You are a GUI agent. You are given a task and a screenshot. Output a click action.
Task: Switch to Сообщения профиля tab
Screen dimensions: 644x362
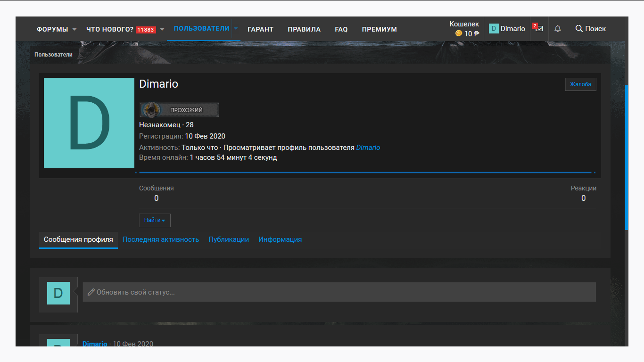click(x=78, y=239)
